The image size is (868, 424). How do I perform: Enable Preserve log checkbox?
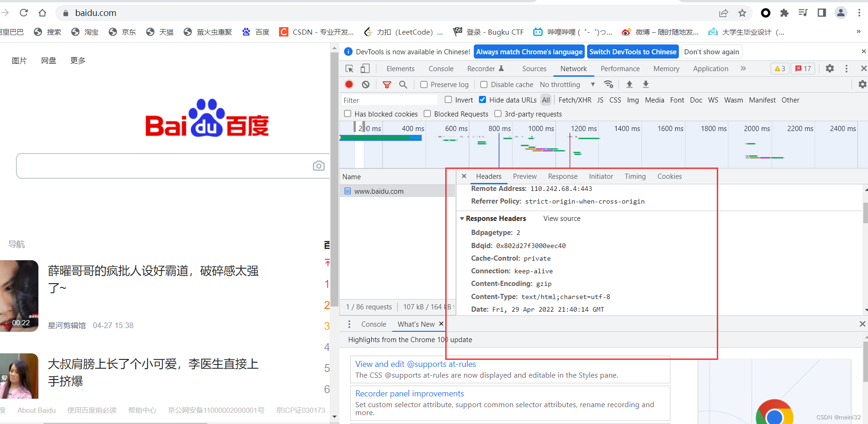(424, 84)
